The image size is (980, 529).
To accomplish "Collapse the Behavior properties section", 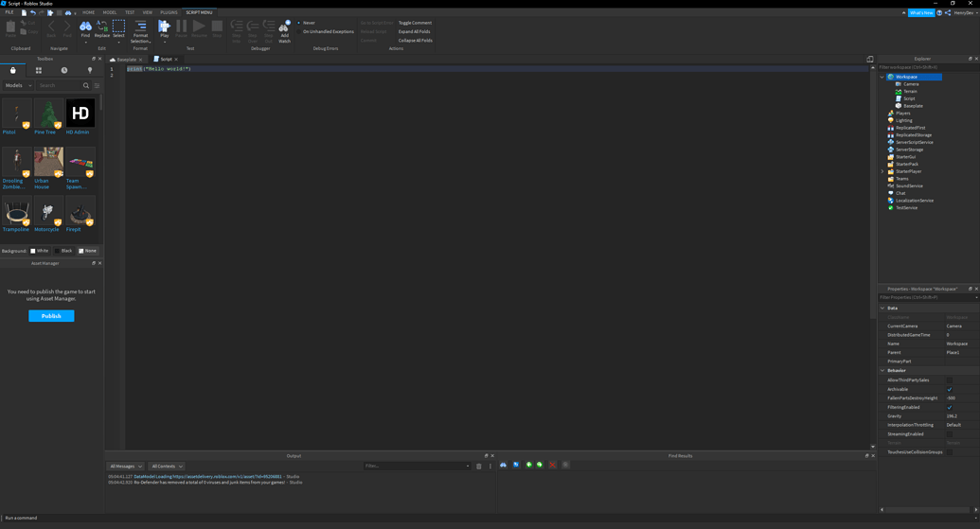I will coord(882,370).
